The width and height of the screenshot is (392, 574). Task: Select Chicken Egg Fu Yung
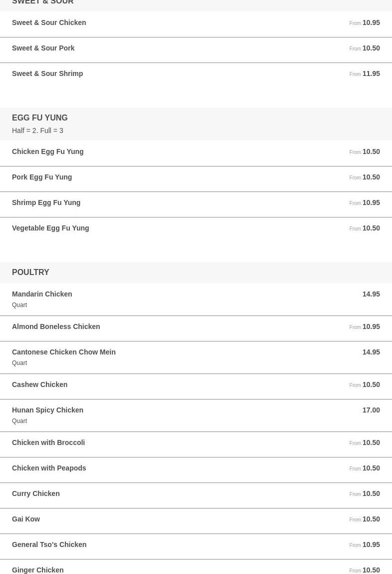point(196,153)
